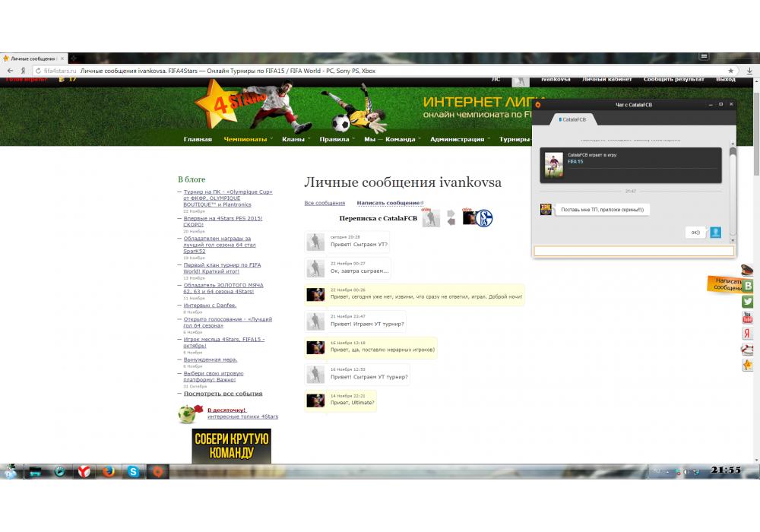
Task: Bookmark page with the star icon
Action: coord(731,71)
